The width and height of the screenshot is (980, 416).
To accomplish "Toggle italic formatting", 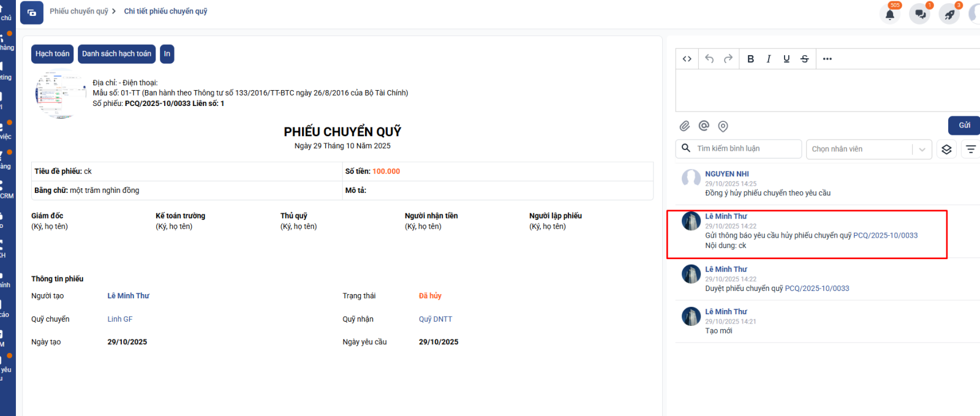I will click(768, 59).
